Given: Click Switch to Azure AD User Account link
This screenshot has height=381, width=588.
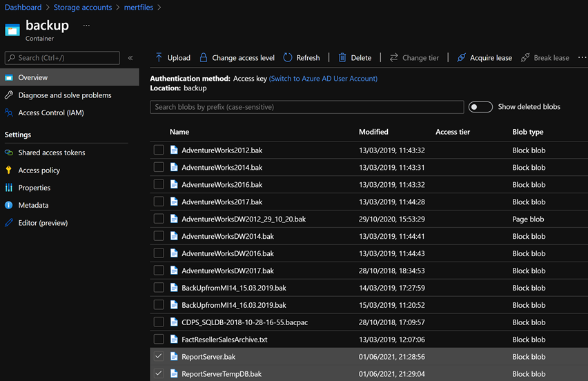Looking at the screenshot, I should 323,79.
